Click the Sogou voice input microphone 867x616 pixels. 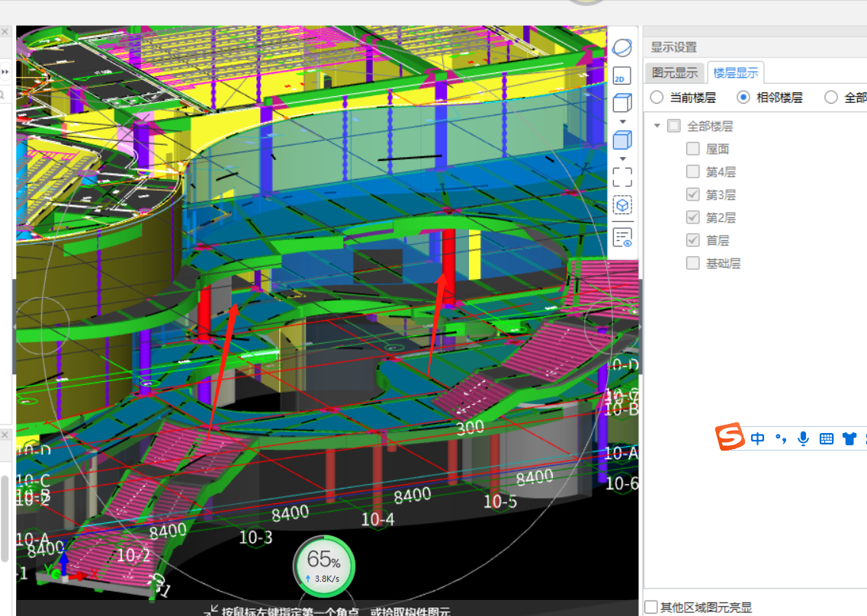click(804, 438)
